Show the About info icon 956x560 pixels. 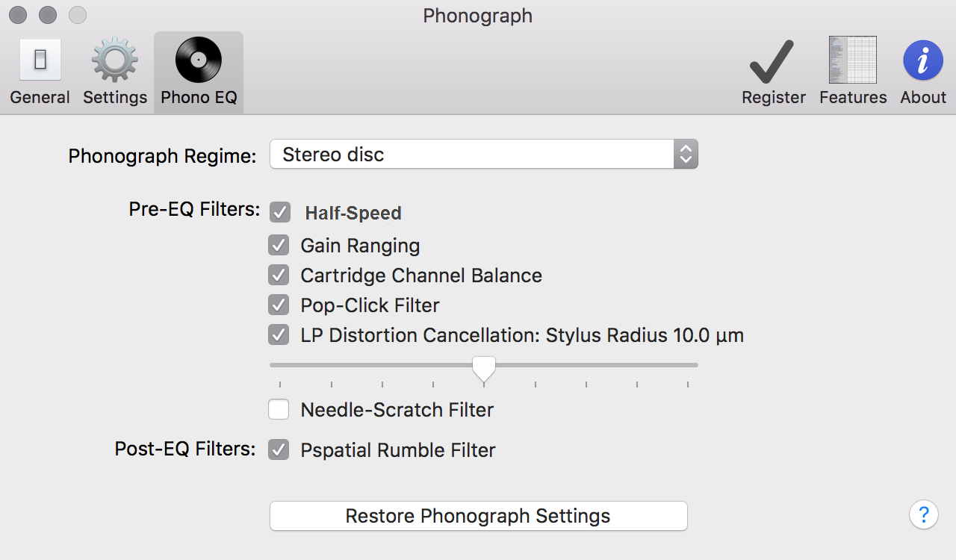click(x=923, y=72)
